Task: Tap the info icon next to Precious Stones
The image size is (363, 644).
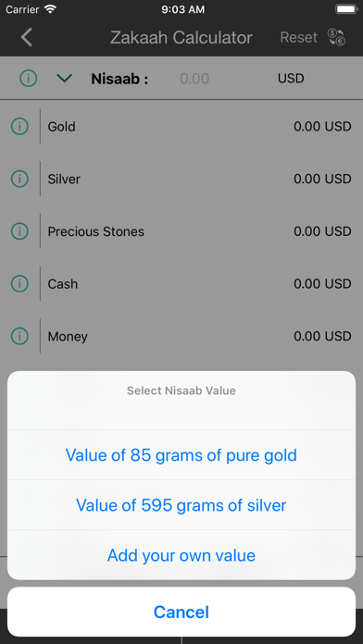Action: [x=19, y=231]
